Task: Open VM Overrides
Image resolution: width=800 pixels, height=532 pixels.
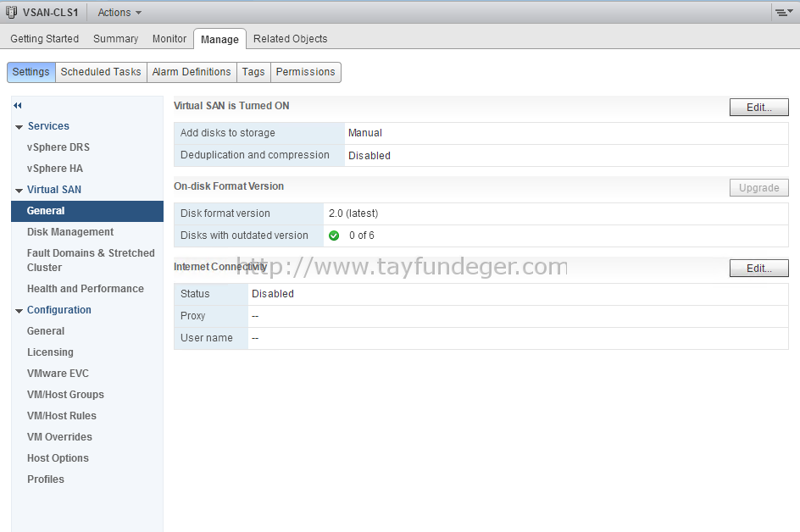Action: 59,437
